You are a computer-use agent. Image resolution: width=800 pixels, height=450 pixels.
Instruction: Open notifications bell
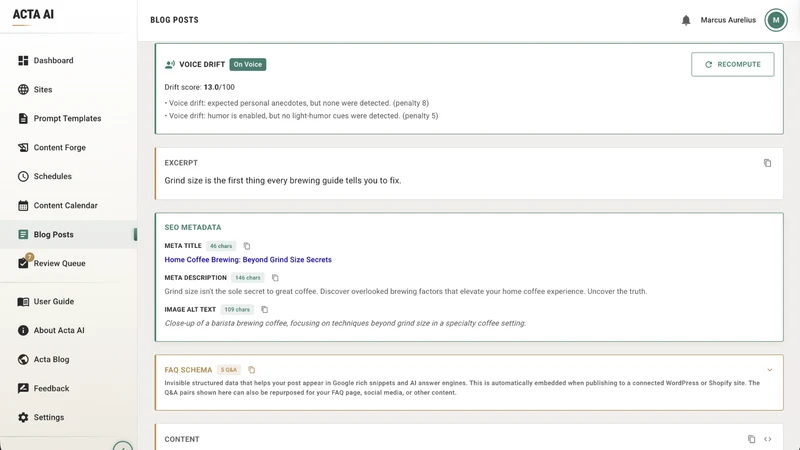686,20
